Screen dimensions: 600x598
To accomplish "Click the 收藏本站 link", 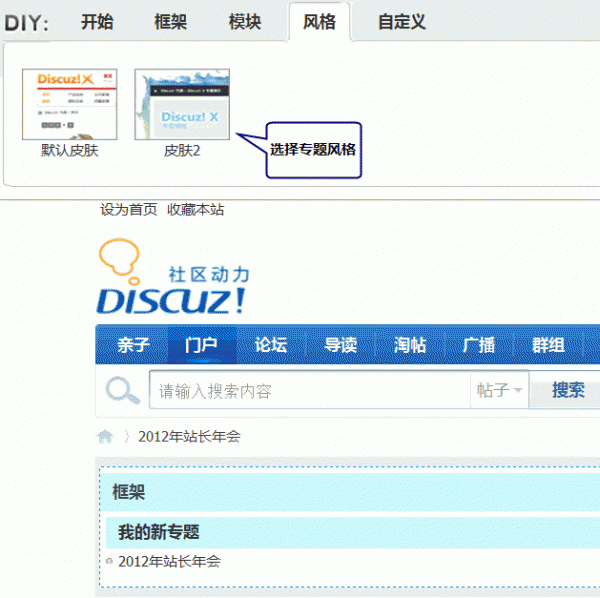I will click(x=196, y=209).
